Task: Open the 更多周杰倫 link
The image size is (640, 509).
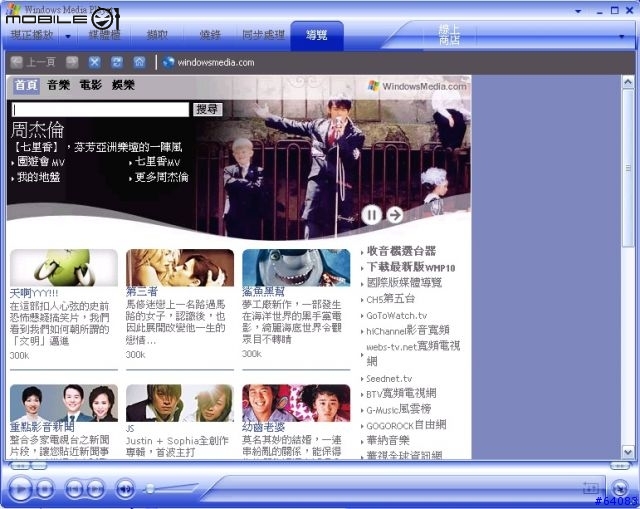Action: 162,177
